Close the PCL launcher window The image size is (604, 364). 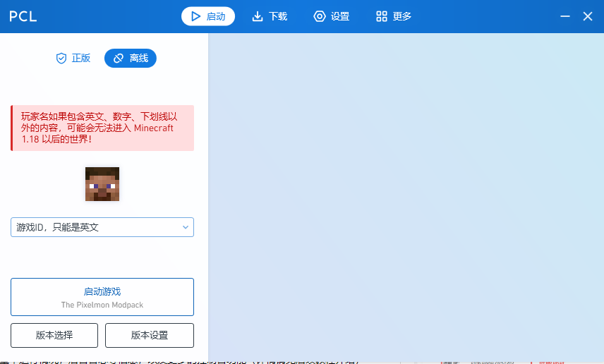pos(588,16)
